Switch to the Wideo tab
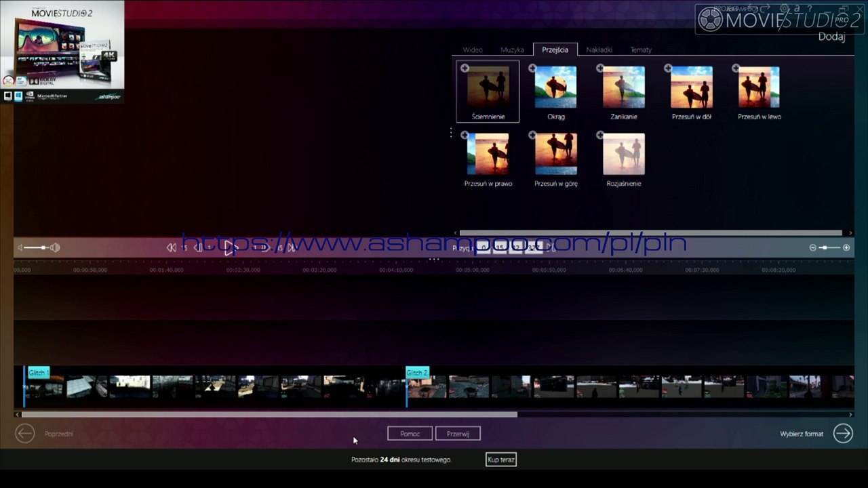Screen dimensions: 868x488 click(473, 49)
